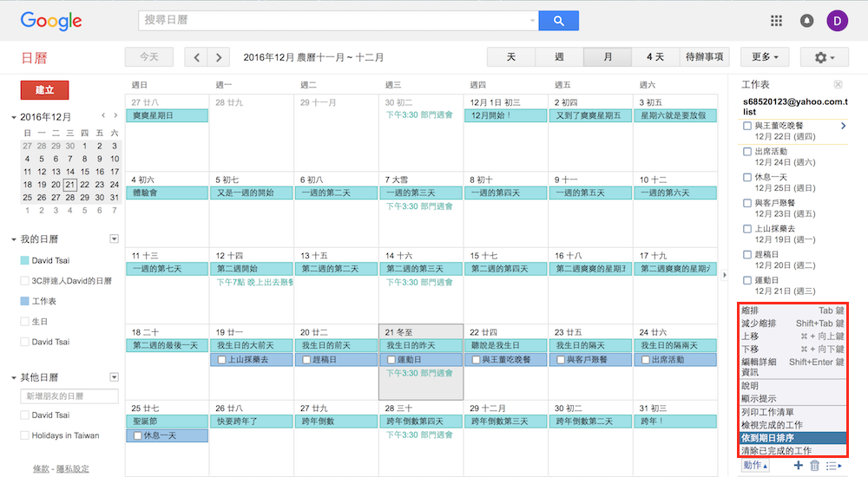Click the notifications bell icon

click(x=807, y=21)
